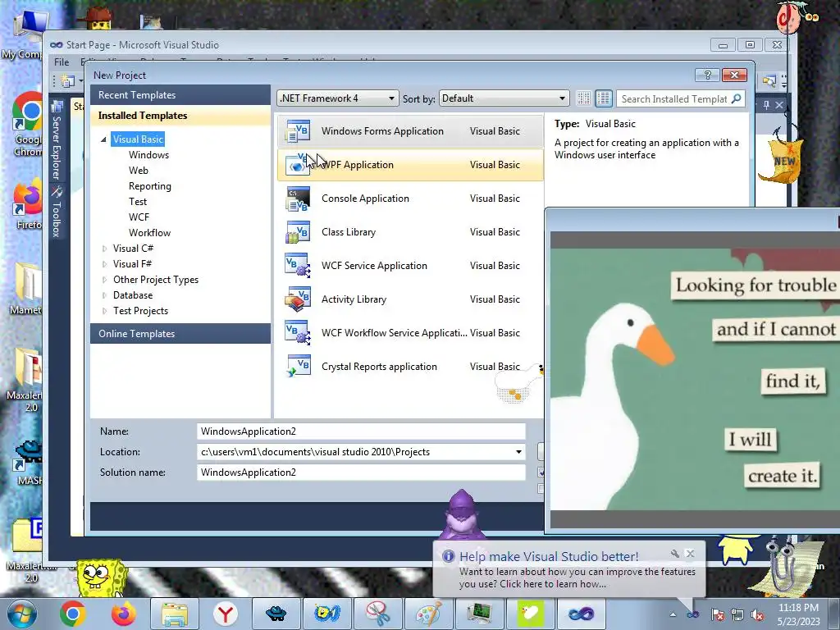Viewport: 840px width, 630px height.
Task: Click the Name text field
Action: point(361,431)
